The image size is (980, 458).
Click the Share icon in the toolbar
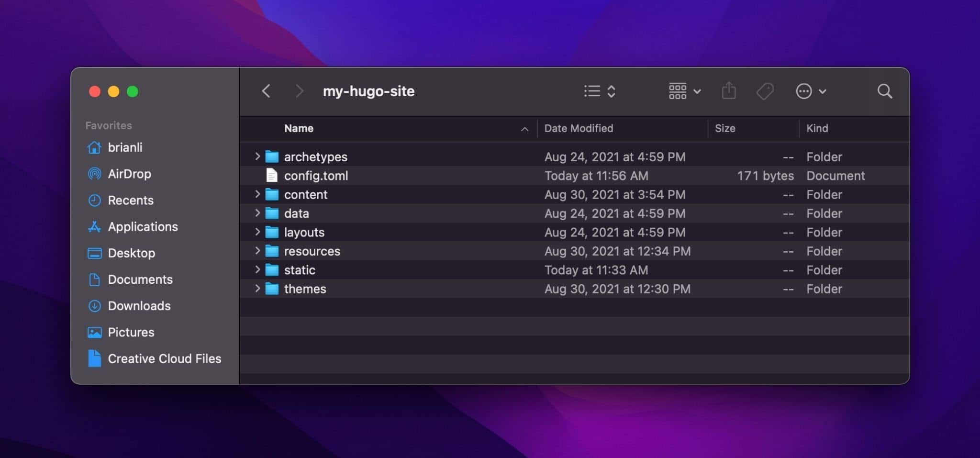click(x=729, y=91)
